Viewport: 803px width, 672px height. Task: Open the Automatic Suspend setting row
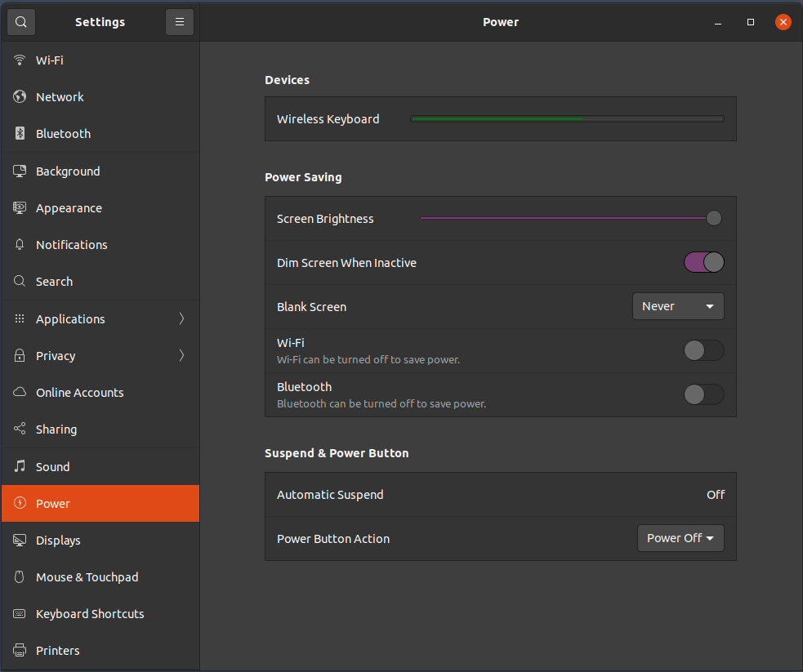(500, 495)
